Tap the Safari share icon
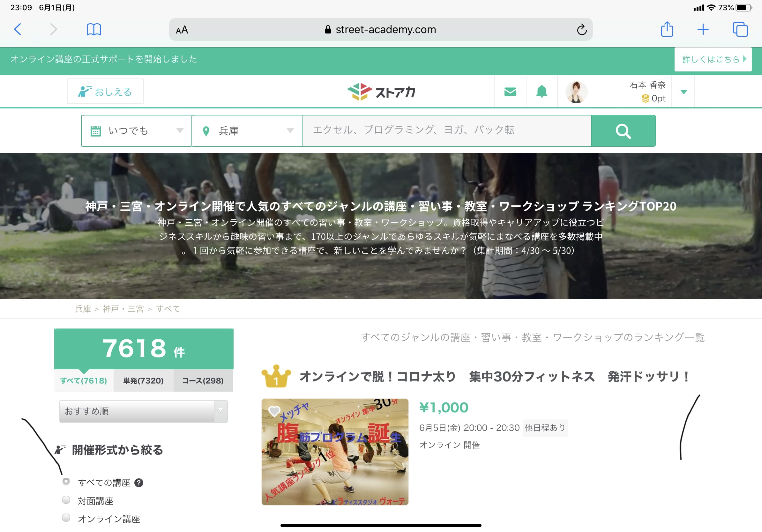The image size is (762, 532). coord(667,29)
